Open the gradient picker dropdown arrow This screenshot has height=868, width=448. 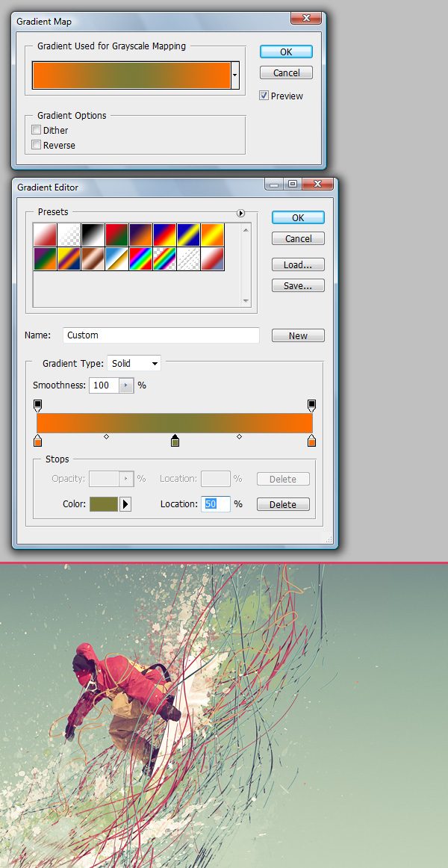[x=235, y=75]
